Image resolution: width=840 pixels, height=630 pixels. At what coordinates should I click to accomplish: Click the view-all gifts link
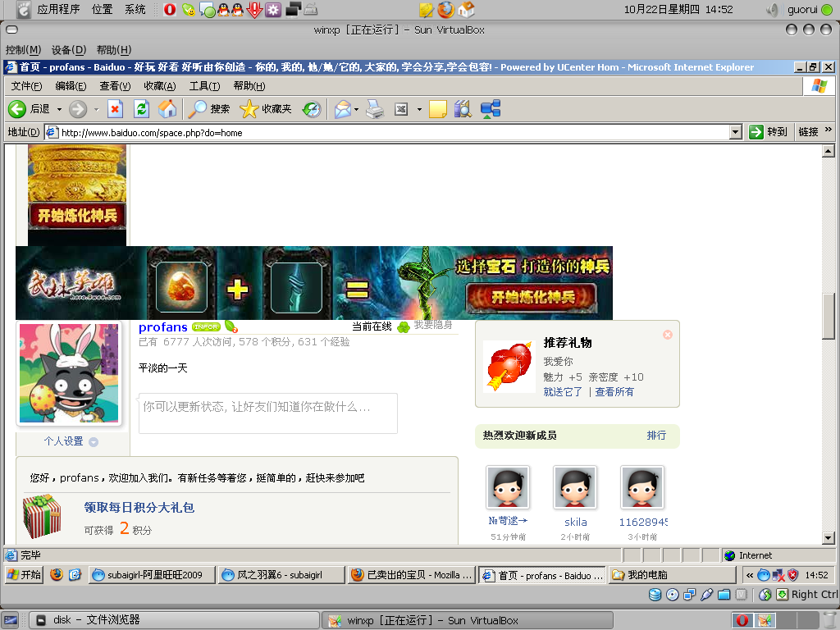tap(614, 392)
